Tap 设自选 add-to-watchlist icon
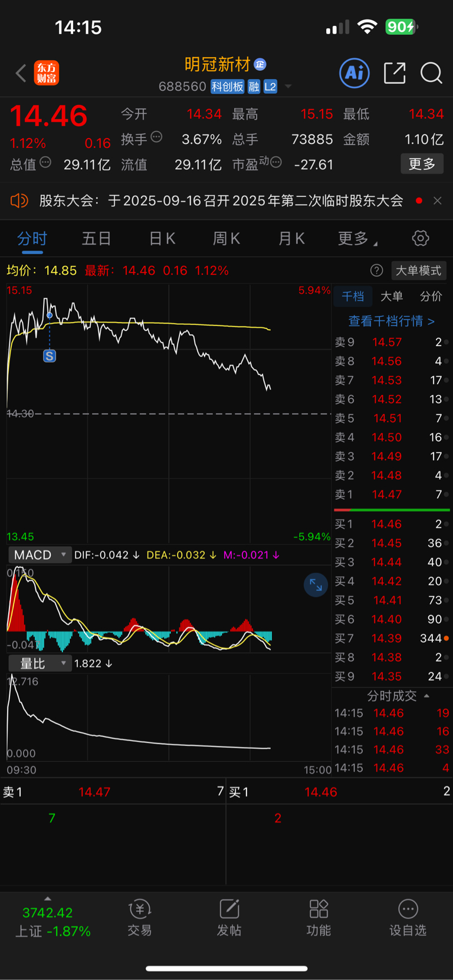This screenshot has height=980, width=453. pyautogui.click(x=408, y=918)
